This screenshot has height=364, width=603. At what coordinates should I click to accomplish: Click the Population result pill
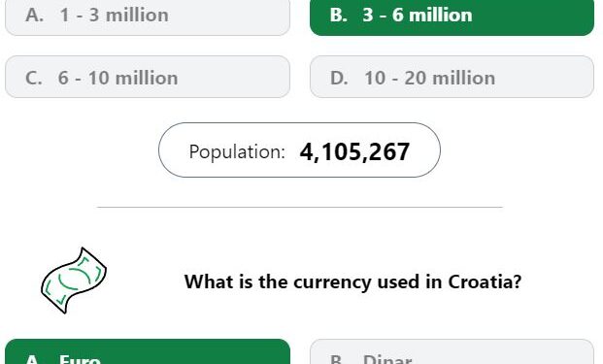point(299,149)
